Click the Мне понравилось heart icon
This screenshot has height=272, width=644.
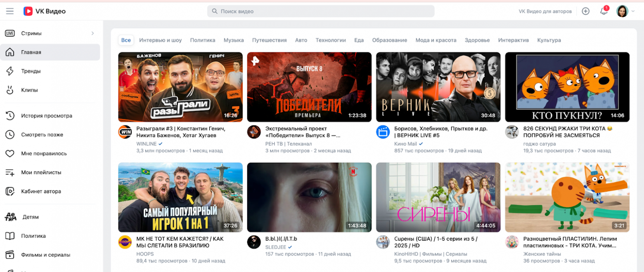click(x=10, y=154)
